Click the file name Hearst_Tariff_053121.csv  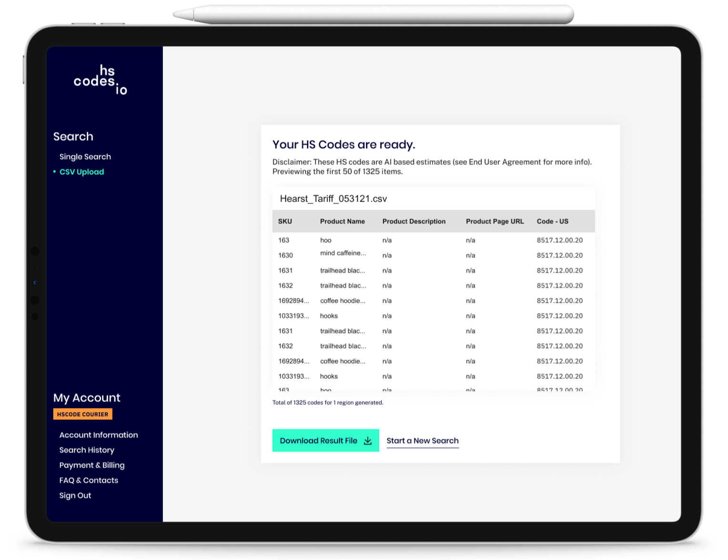(334, 199)
